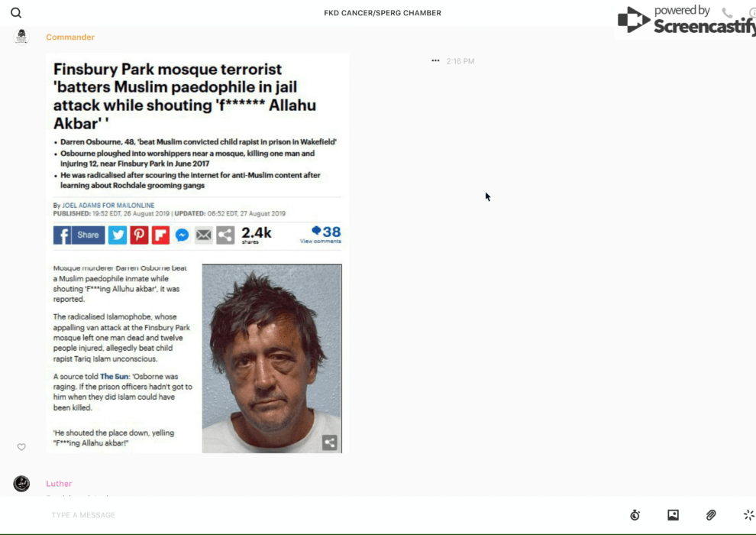Click the Luther sender name
The image size is (756, 535).
(x=59, y=484)
